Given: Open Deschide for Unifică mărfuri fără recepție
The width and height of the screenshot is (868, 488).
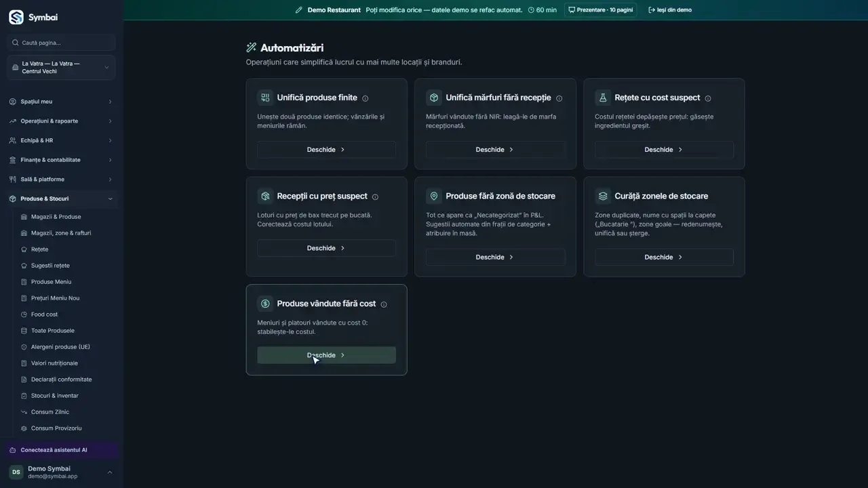Looking at the screenshot, I should [x=495, y=150].
